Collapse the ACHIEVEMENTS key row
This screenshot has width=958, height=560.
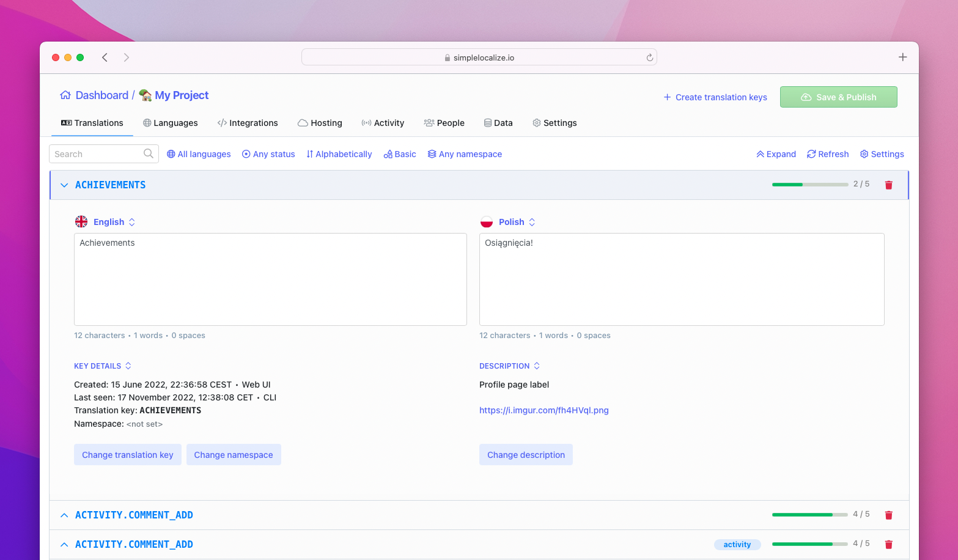(64, 185)
